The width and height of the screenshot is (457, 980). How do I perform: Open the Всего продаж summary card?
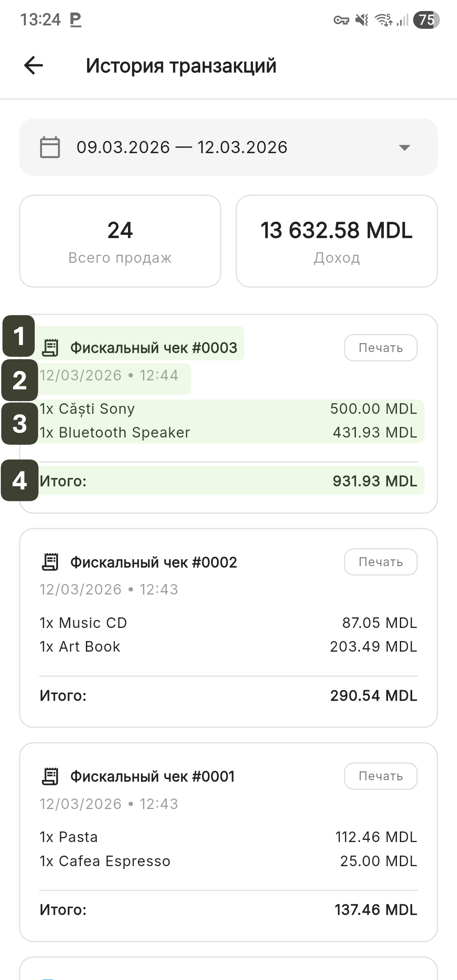point(120,241)
